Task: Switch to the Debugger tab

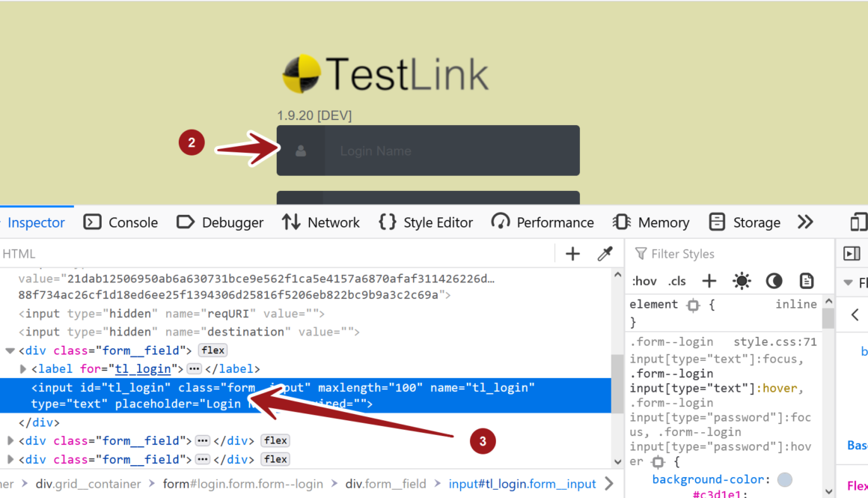Action: (220, 222)
